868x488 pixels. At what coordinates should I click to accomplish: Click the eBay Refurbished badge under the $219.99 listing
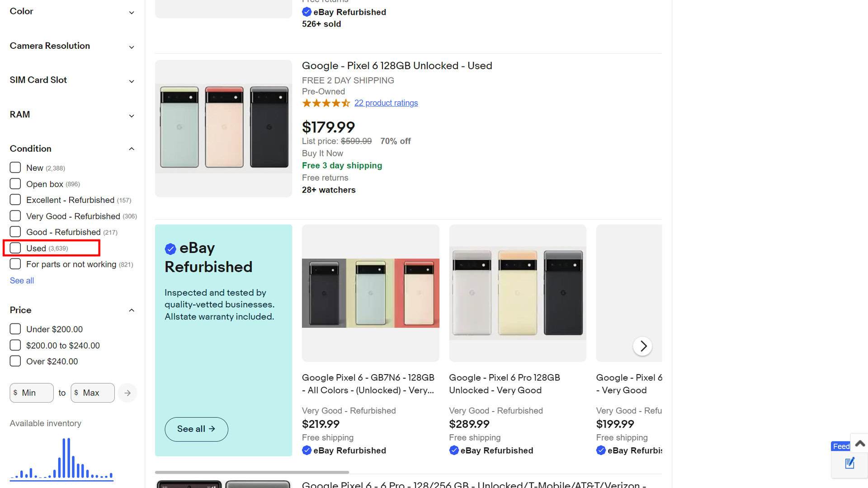[x=344, y=450]
